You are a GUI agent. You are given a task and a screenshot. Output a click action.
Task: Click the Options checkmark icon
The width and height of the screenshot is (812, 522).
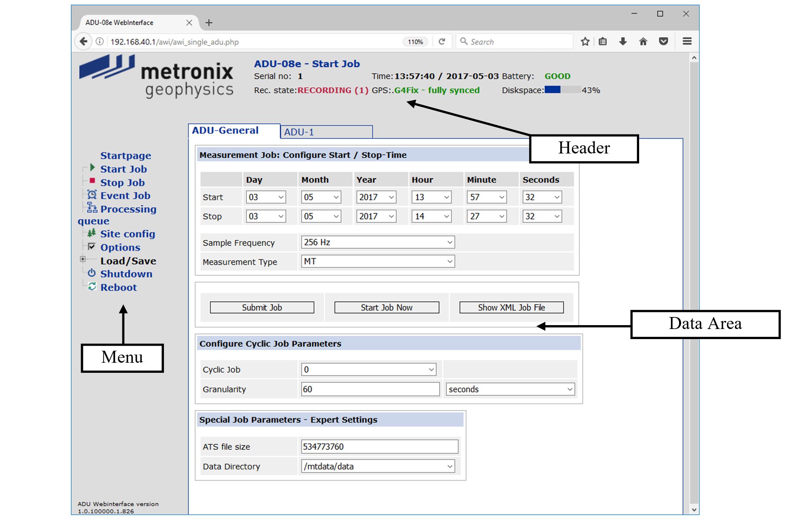[91, 246]
